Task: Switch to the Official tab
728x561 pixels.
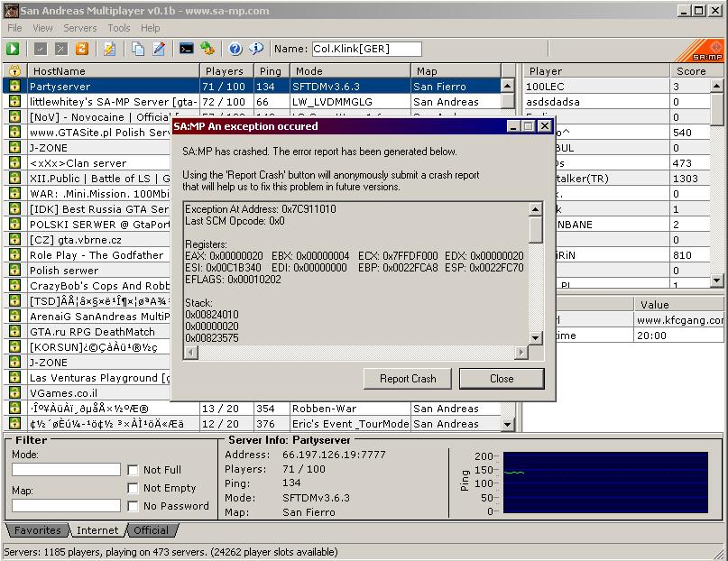Action: (151, 530)
